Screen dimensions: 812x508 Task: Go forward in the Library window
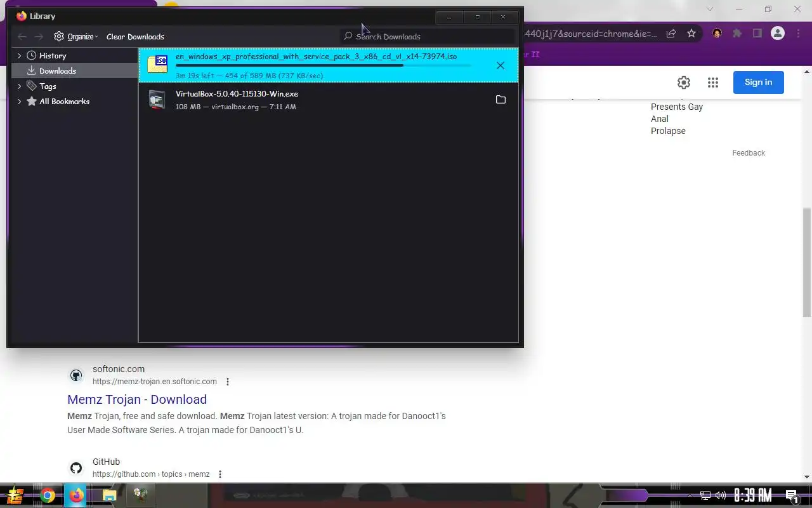[x=39, y=37]
